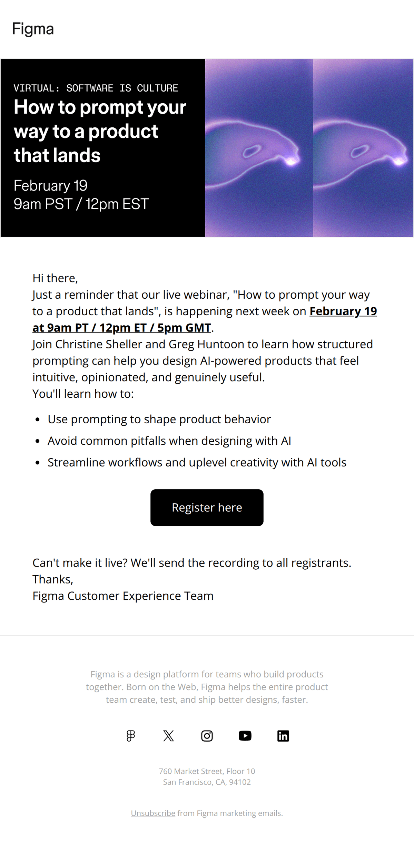Select the 'VIRTUAL: SOFTWARE IS CULTURE' label

click(x=96, y=88)
